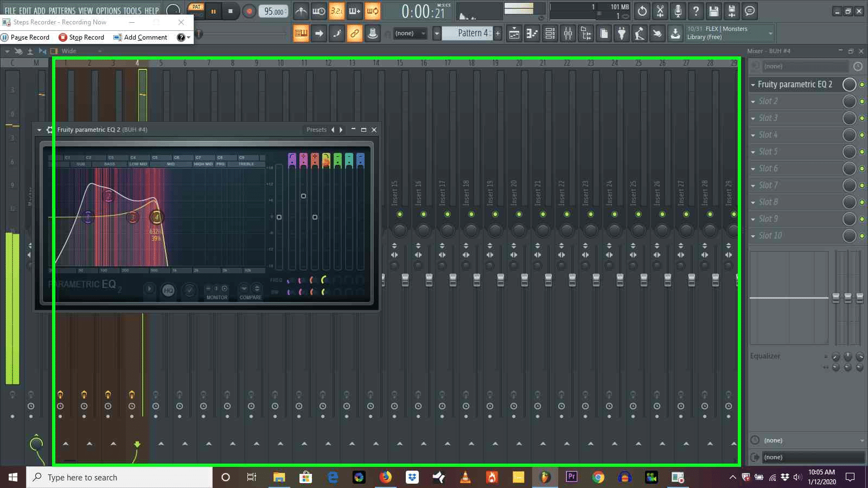The width and height of the screenshot is (868, 488).
Task: Open the Slot 3 dropdown arrow
Action: 753,118
